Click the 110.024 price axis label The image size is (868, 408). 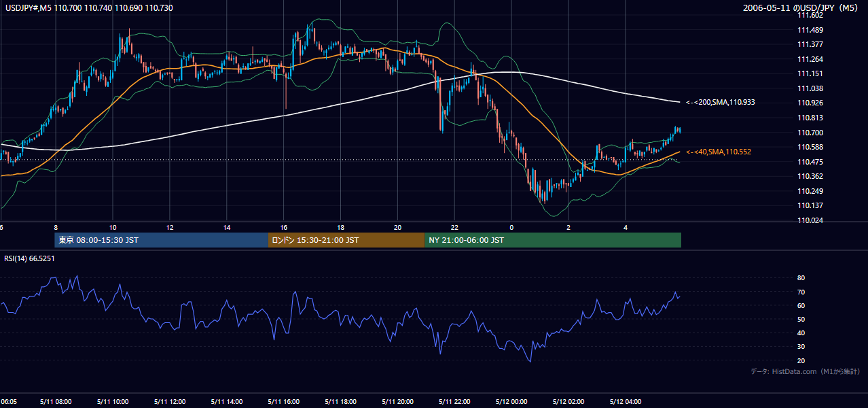810,220
